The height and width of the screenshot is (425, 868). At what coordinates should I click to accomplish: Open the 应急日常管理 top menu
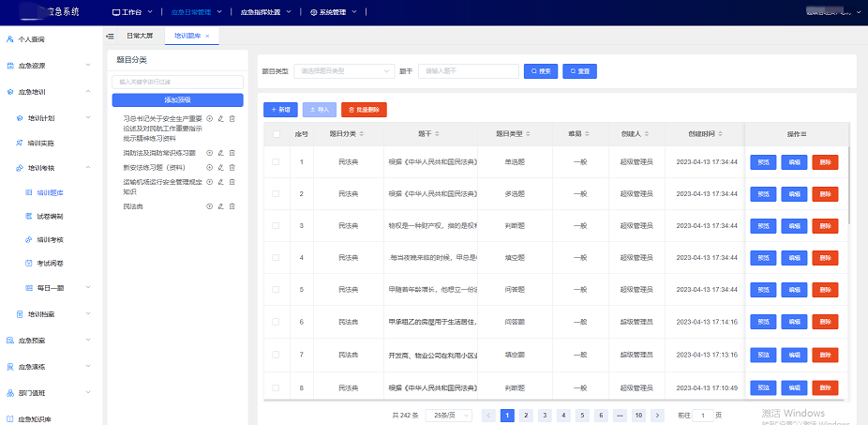tap(197, 11)
